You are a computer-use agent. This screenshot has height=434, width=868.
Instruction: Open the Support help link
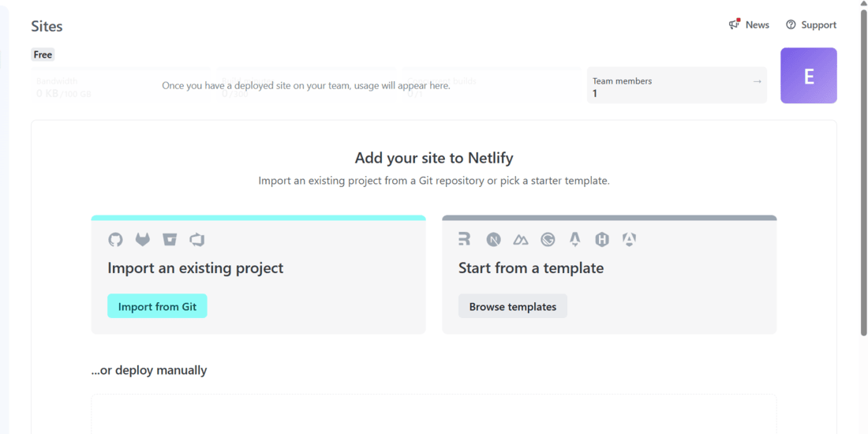click(x=811, y=25)
